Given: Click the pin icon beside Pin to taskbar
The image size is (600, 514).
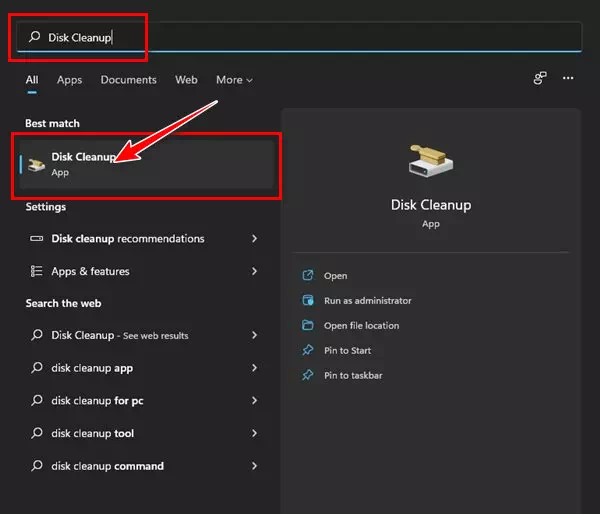Looking at the screenshot, I should tap(308, 375).
